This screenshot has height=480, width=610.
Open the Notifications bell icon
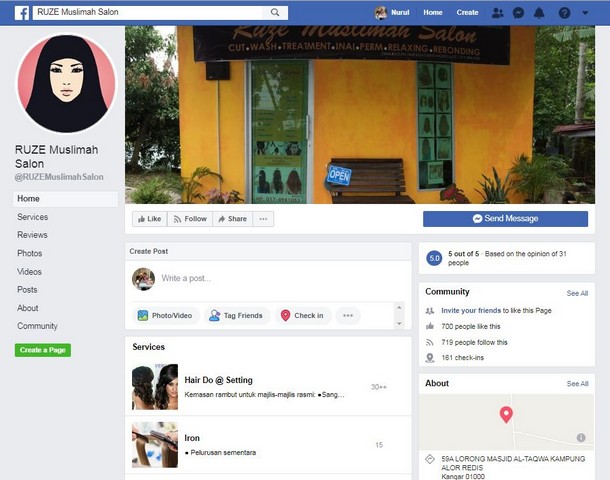click(540, 12)
